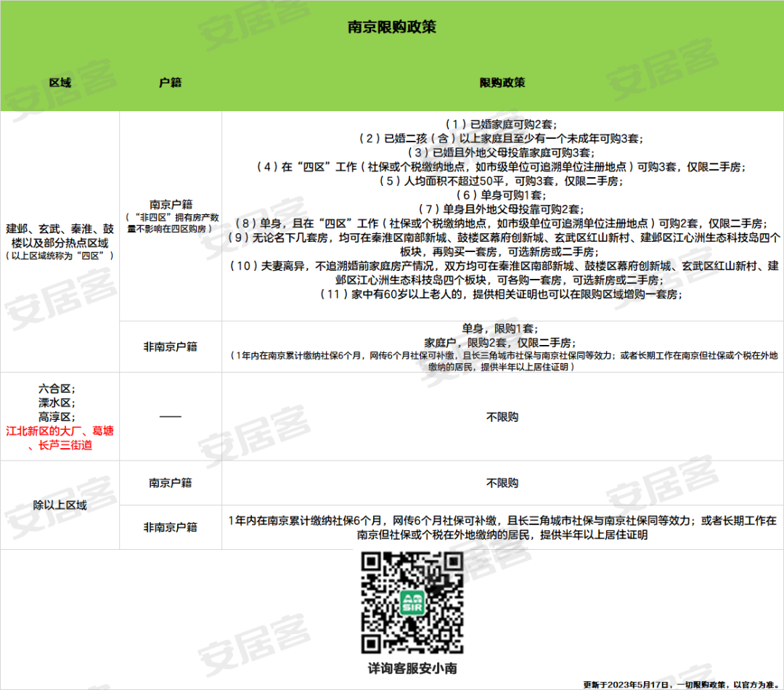
Task: Click 不限购 beside the lower 南京户籍
Action: click(502, 483)
